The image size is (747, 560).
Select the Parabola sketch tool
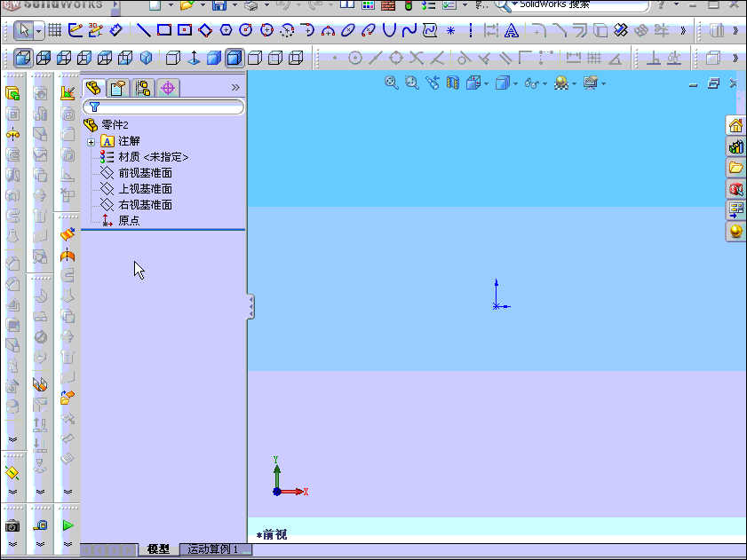click(x=389, y=30)
